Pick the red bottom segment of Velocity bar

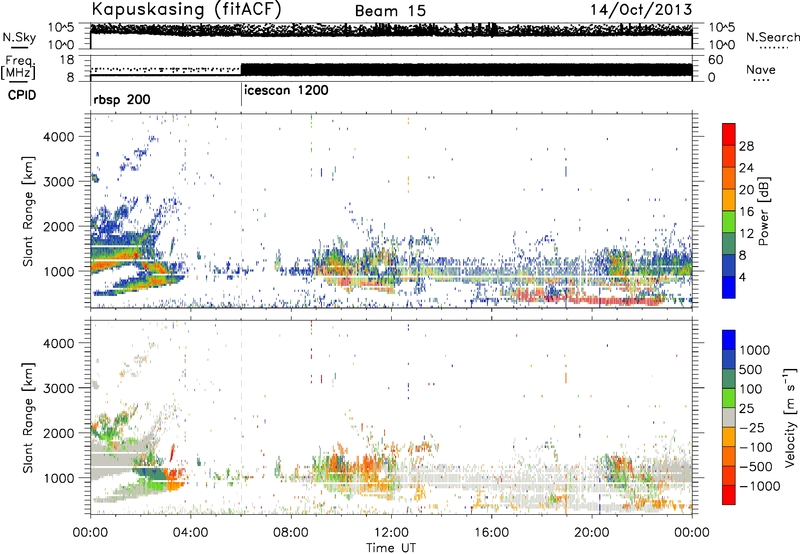pos(729,495)
